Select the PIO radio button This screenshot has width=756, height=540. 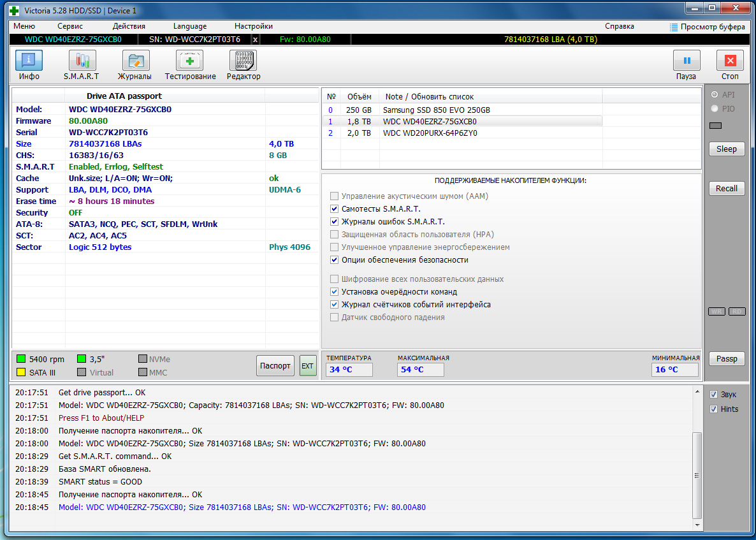coord(715,109)
